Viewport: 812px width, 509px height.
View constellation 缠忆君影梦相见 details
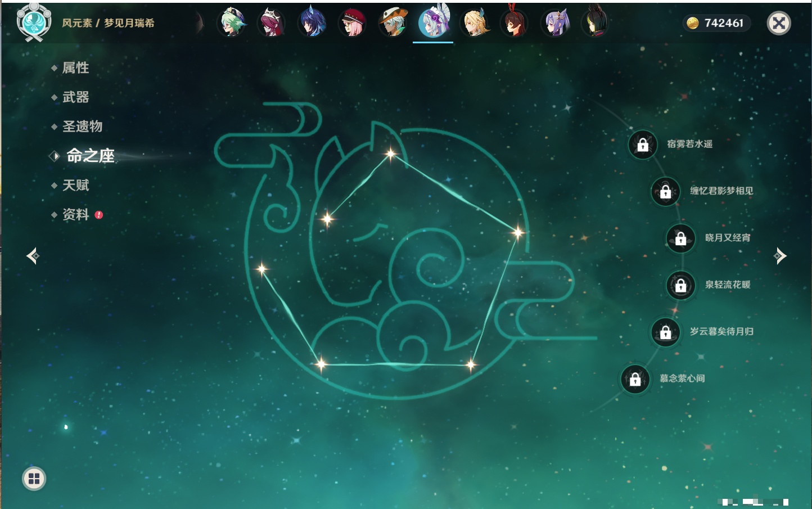click(x=721, y=191)
